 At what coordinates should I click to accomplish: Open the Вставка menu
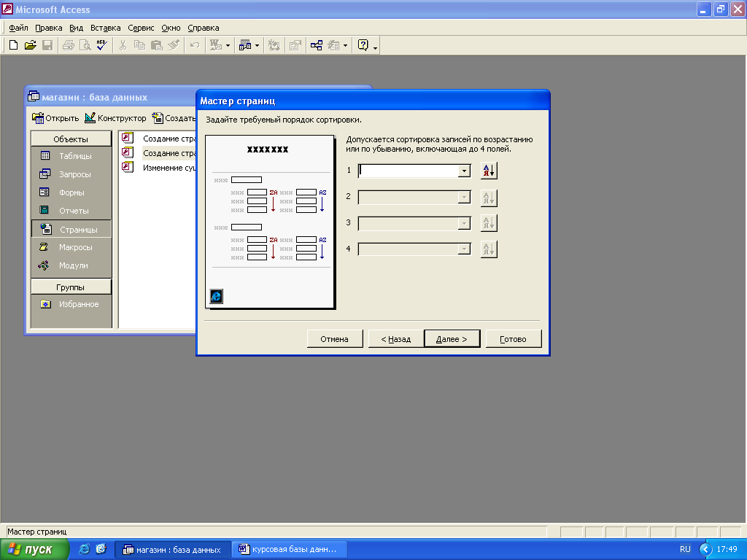click(x=105, y=28)
